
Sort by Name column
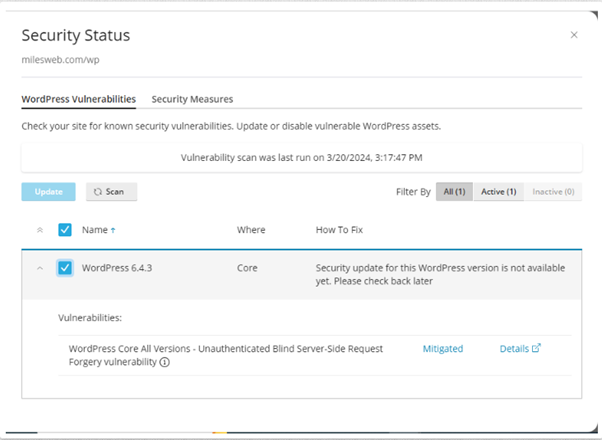[x=94, y=230]
